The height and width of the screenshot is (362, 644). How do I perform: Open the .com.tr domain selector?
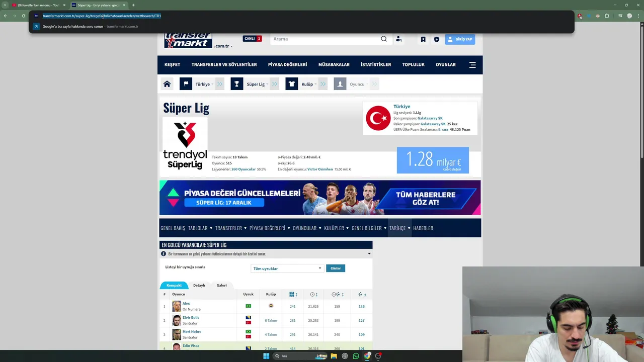pos(223,46)
